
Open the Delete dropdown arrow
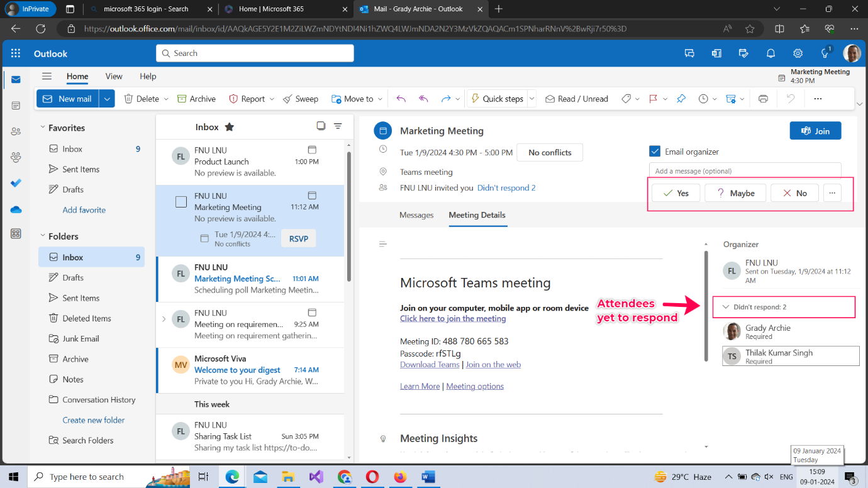coord(166,99)
